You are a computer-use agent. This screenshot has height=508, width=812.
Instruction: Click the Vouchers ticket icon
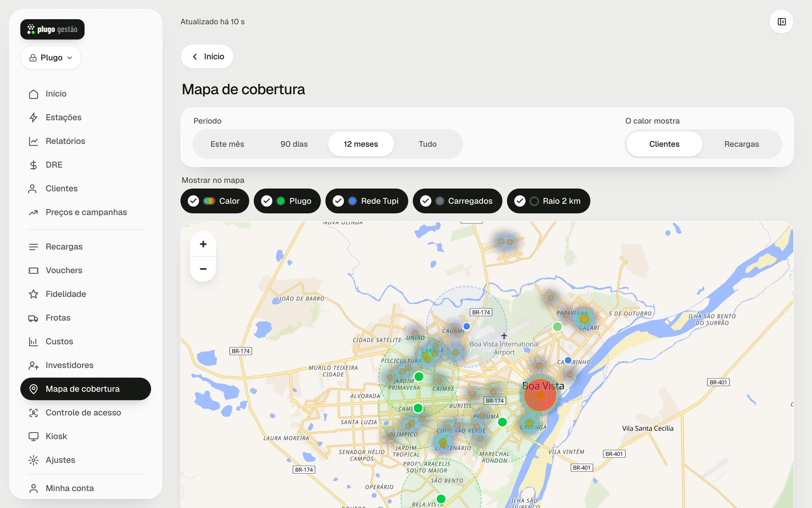coord(33,270)
